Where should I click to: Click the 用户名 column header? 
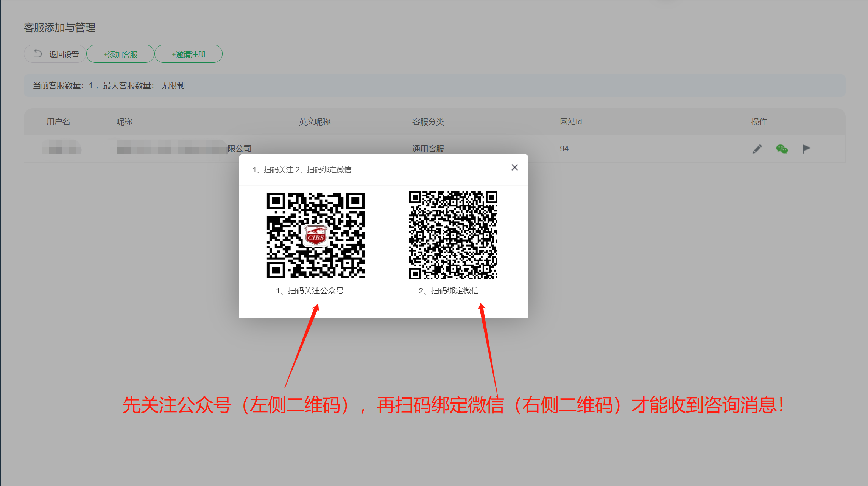[58, 122]
